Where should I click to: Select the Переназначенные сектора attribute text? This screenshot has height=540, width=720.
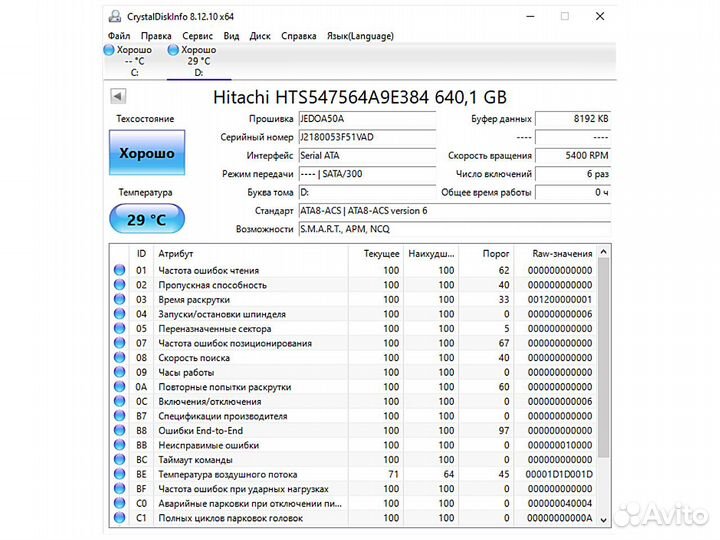pos(215,329)
